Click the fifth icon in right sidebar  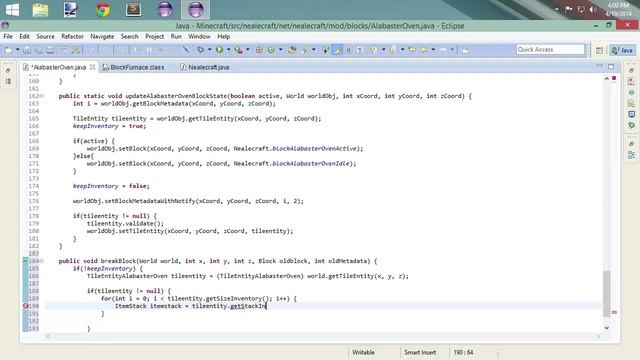631,114
